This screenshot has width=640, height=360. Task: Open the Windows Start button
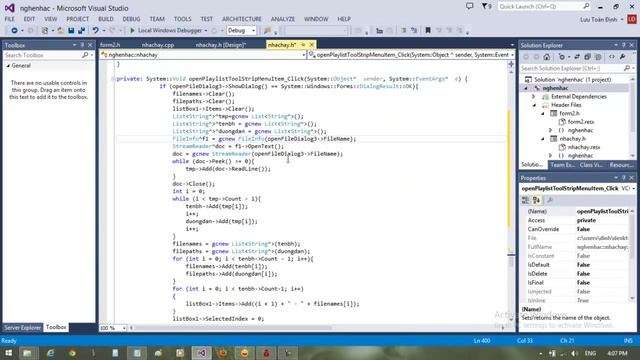click(x=8, y=353)
